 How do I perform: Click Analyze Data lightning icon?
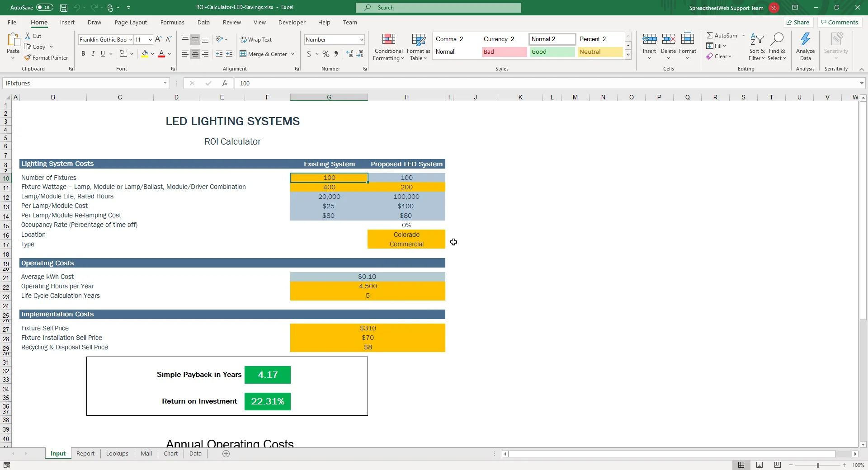pos(805,39)
